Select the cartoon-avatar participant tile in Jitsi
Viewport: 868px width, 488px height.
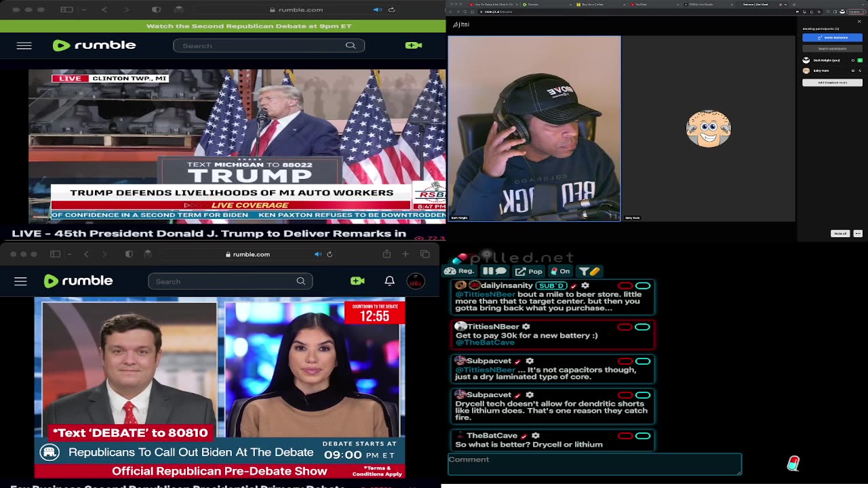pyautogui.click(x=709, y=129)
